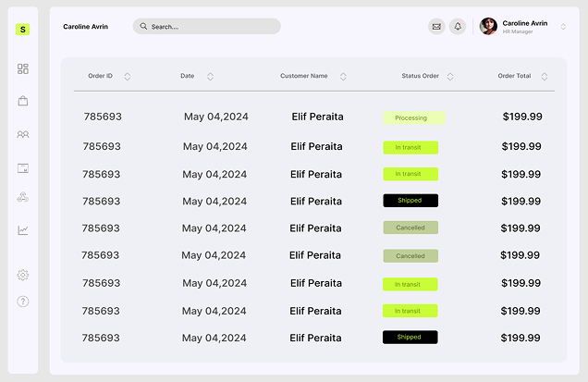
Task: Check notifications via the bell icon
Action: (457, 27)
